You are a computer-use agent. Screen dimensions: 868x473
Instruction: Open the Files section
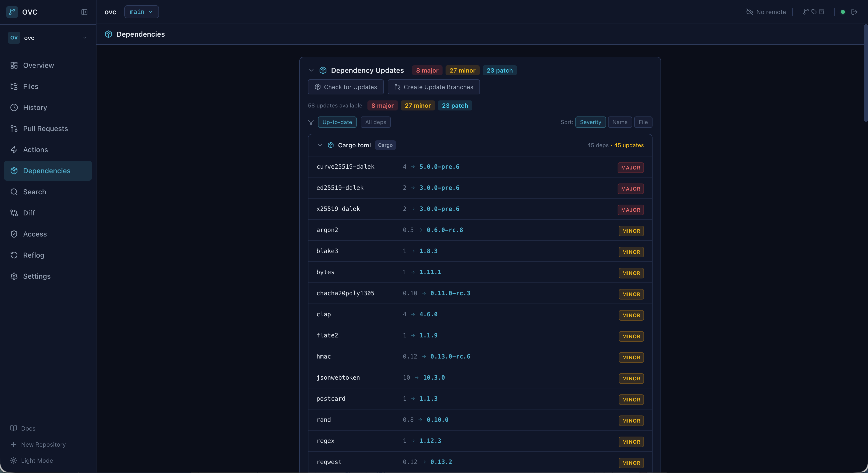(x=31, y=86)
